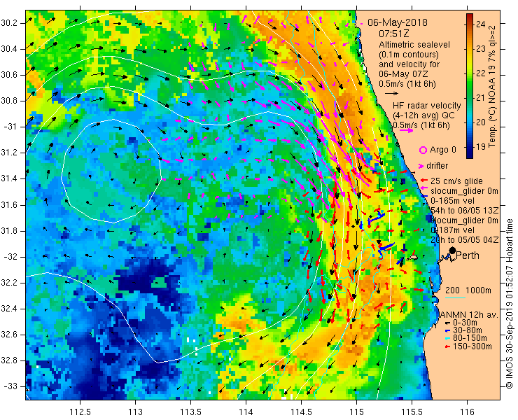
Task: Click the longitude axis label 112.5
Action: point(80,412)
